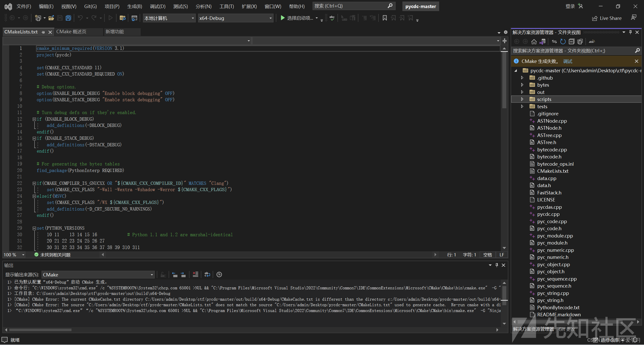Click the 调试 link in CMake failure bar
The width and height of the screenshot is (644, 345).
567,61
